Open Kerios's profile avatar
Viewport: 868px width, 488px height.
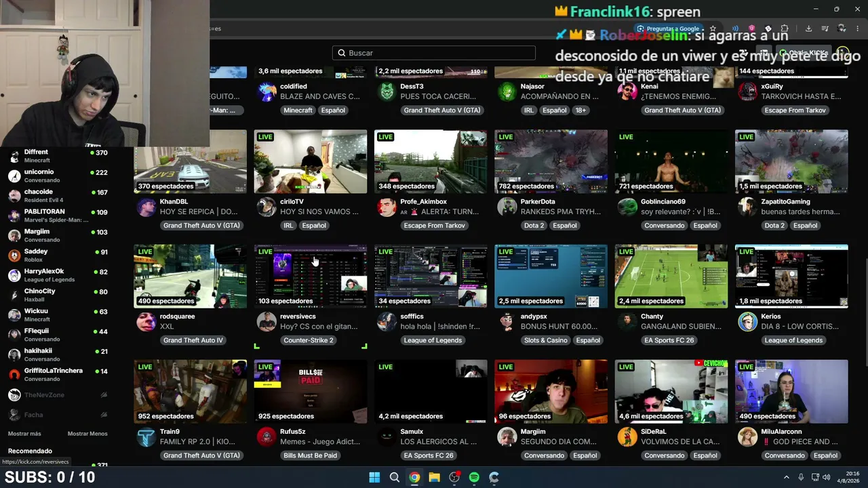747,321
